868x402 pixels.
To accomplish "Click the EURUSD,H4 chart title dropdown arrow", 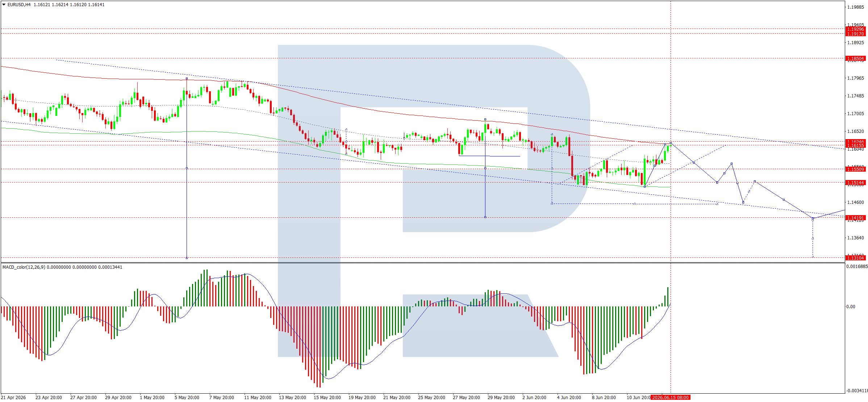I will coord(4,5).
